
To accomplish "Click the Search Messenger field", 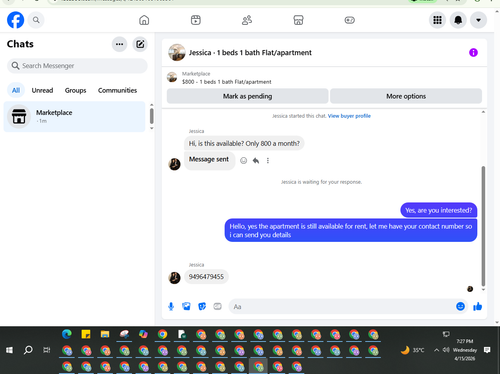I will [x=77, y=66].
